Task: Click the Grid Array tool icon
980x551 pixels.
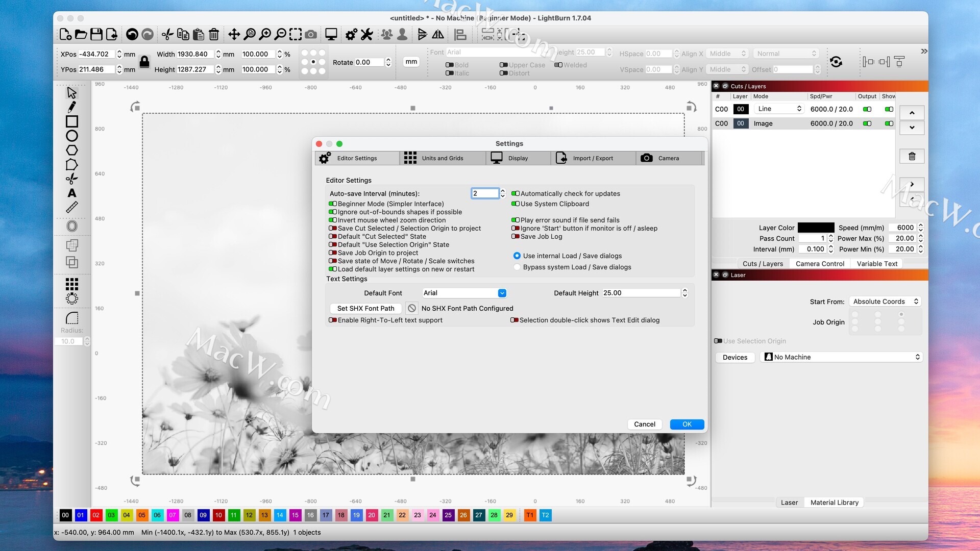Action: 72,284
